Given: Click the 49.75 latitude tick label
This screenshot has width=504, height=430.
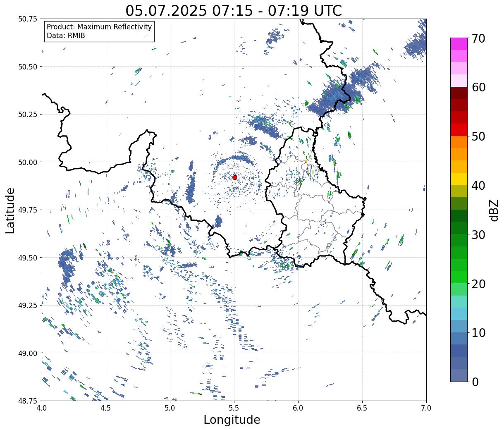Looking at the screenshot, I should [x=28, y=210].
